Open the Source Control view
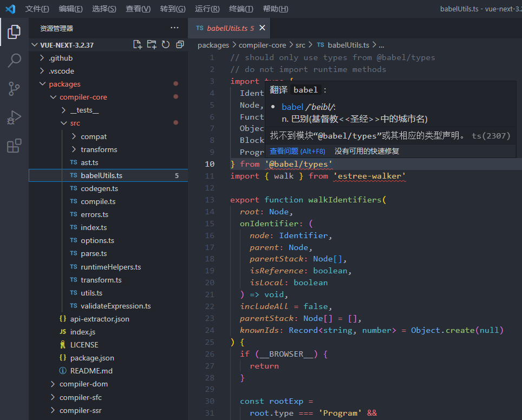The width and height of the screenshot is (522, 420). pos(14,89)
